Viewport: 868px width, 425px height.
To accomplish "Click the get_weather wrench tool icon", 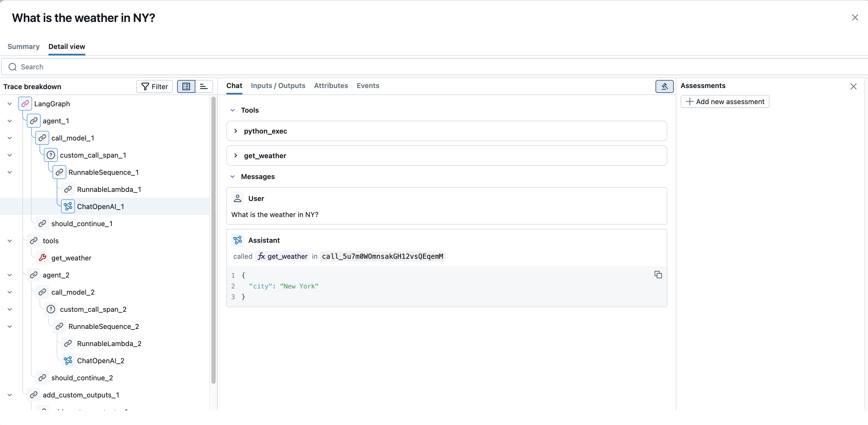I will 43,257.
